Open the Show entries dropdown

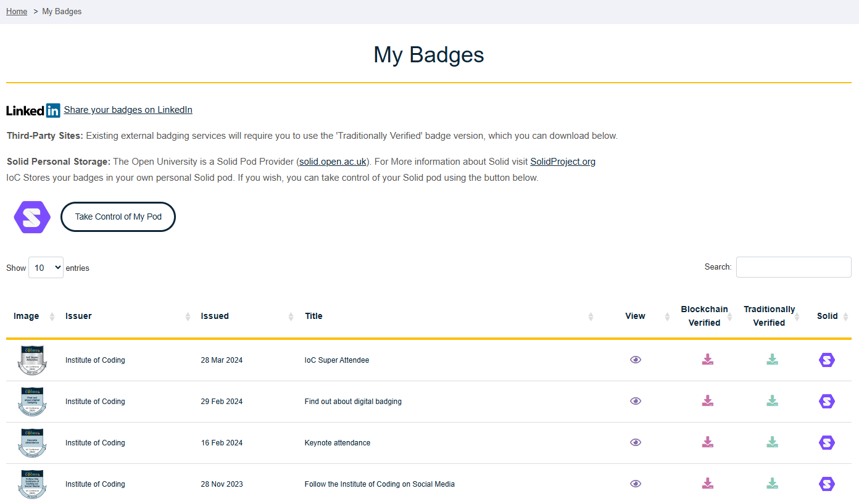coord(46,267)
